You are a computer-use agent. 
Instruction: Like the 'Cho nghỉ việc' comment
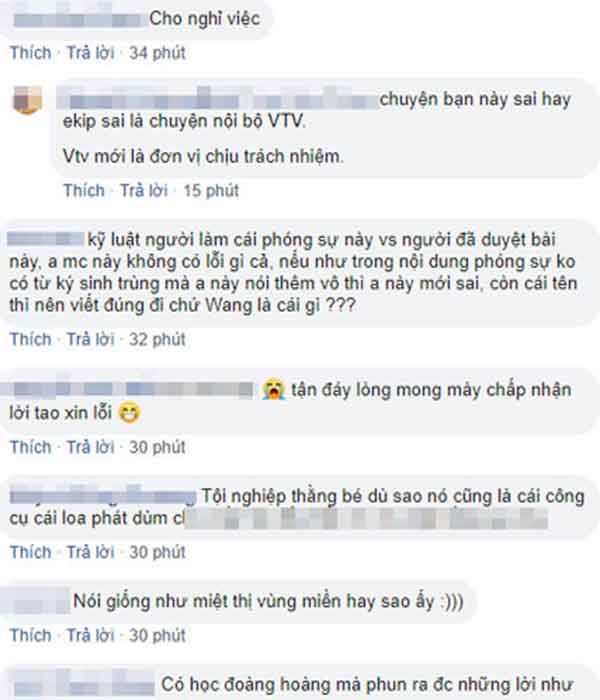coord(30,53)
